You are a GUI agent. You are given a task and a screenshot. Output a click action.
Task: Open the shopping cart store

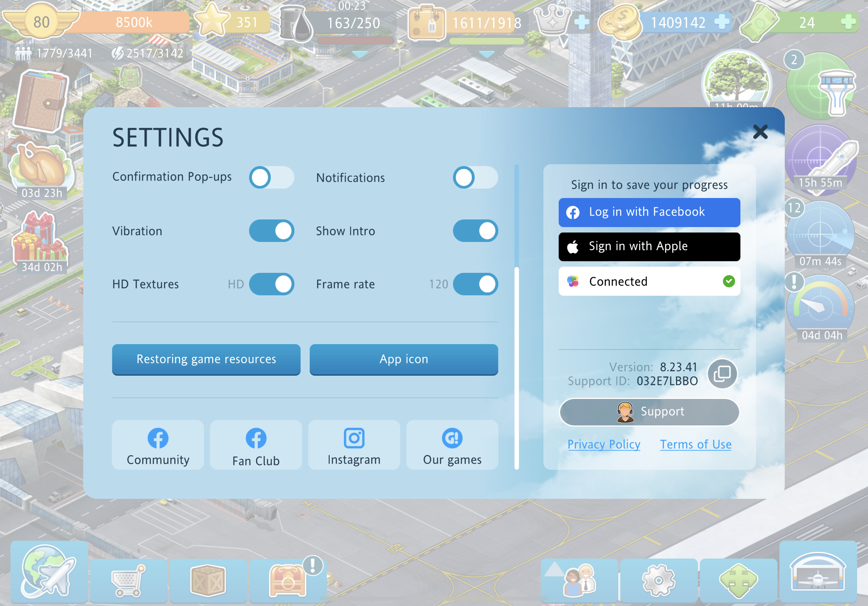[129, 580]
